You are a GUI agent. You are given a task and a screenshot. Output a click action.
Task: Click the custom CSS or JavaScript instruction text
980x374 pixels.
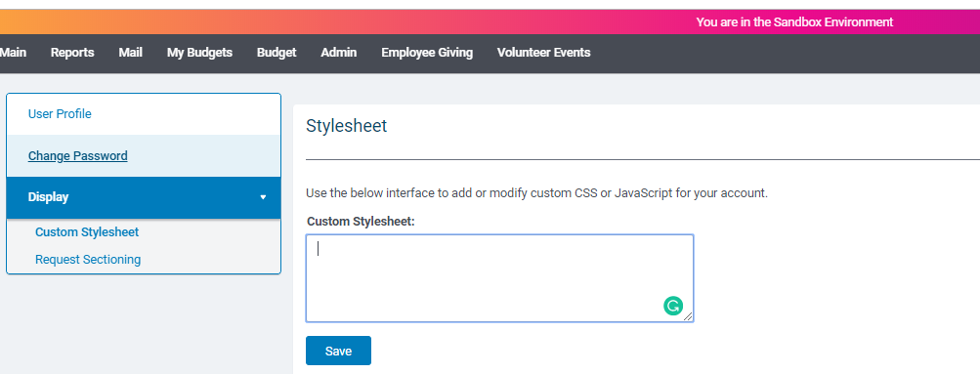pyautogui.click(x=536, y=193)
